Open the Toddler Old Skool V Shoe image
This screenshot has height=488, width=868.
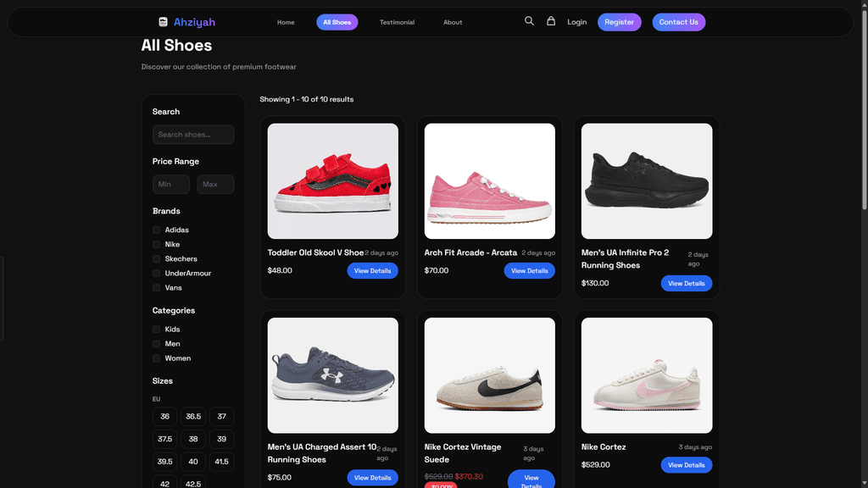332,181
